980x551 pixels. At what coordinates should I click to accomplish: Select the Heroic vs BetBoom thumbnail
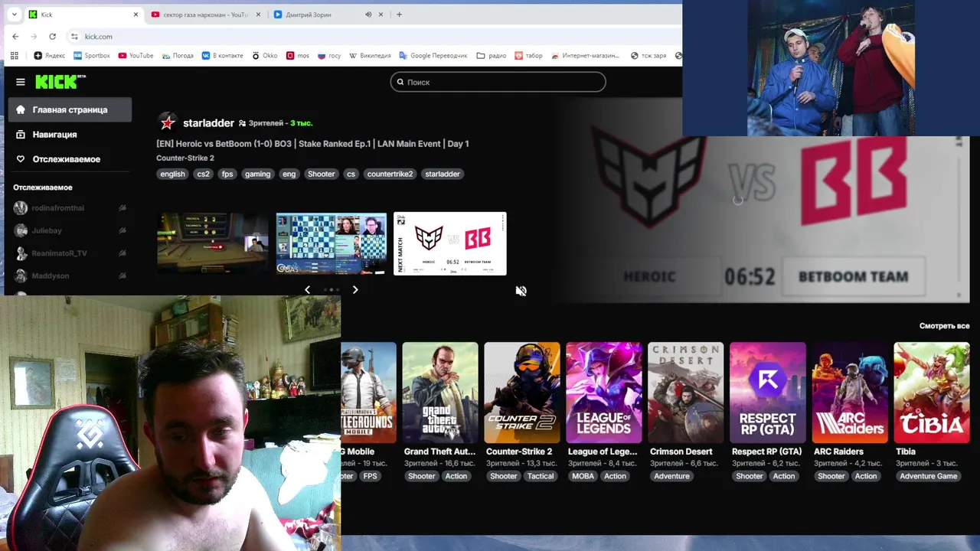(450, 243)
